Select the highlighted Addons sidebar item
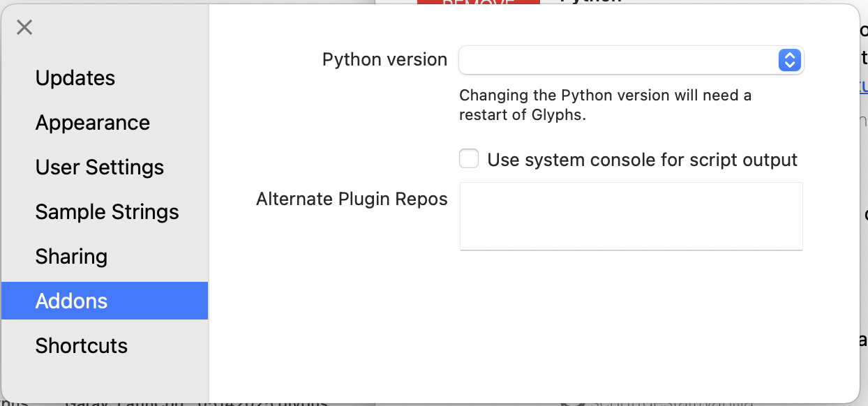This screenshot has width=868, height=406. tap(72, 301)
